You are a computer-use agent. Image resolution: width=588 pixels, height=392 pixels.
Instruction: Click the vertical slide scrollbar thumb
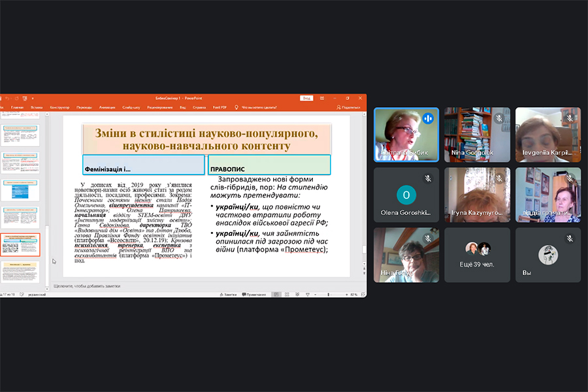pos(364,249)
